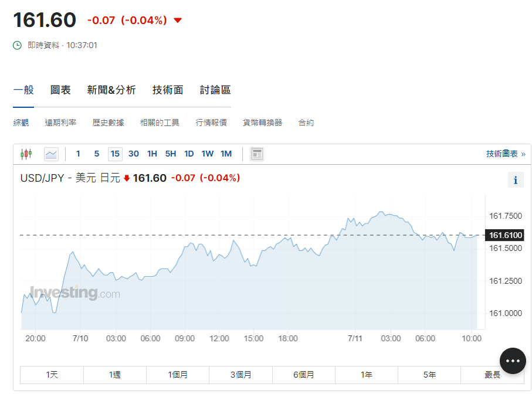This screenshot has width=532, height=394.
Task: Click the red down arrow beside price change
Action: click(178, 21)
